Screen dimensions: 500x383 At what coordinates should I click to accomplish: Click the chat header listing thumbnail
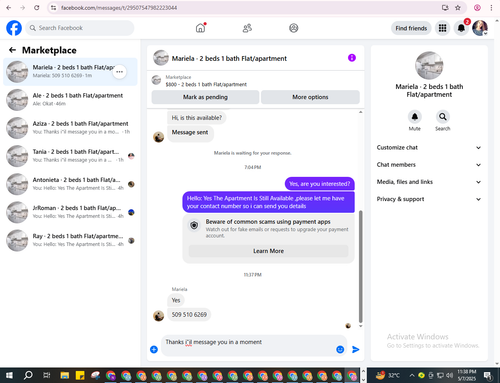click(161, 58)
